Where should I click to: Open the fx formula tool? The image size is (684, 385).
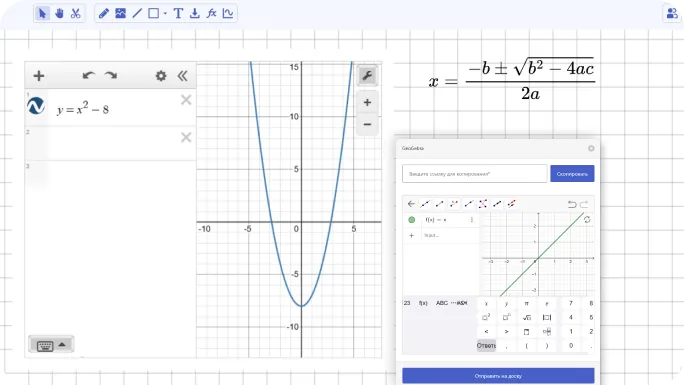[212, 14]
